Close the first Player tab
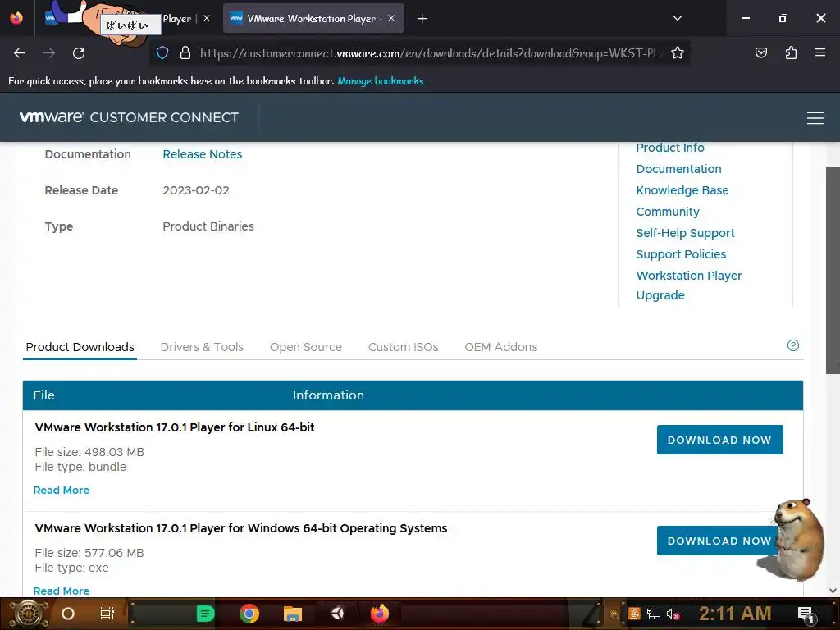The width and height of the screenshot is (840, 630). tap(207, 18)
